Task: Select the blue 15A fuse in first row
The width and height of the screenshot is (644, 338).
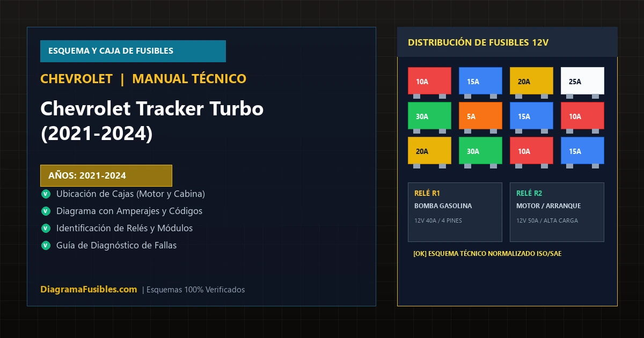Action: (x=480, y=81)
